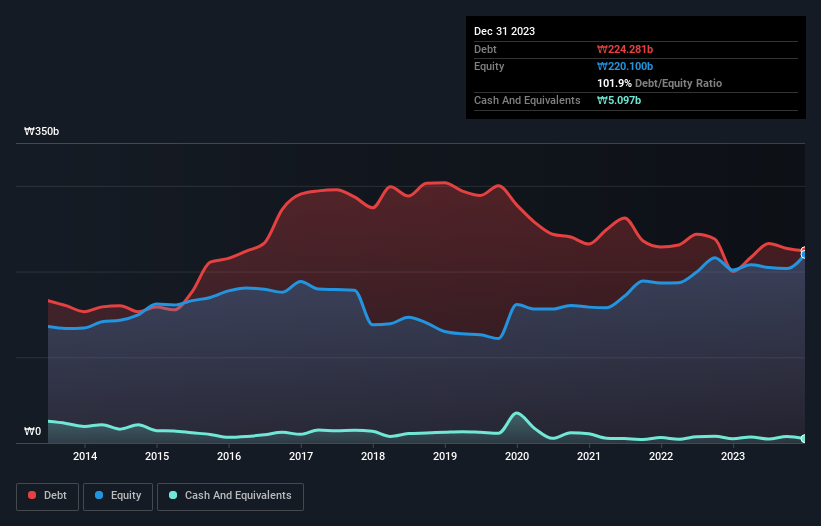Click the teal Cash endpoint marker
Viewport: 821px width, 526px height.
(804, 439)
